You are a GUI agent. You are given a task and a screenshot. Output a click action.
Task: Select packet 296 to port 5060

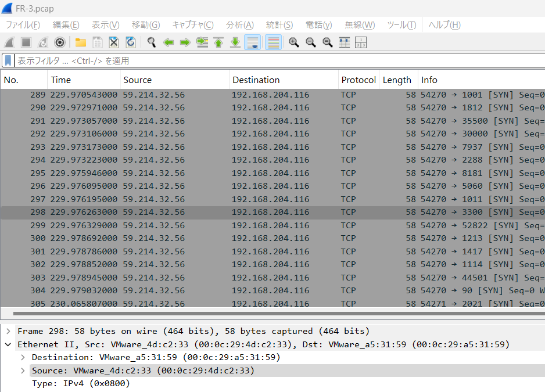pyautogui.click(x=273, y=186)
